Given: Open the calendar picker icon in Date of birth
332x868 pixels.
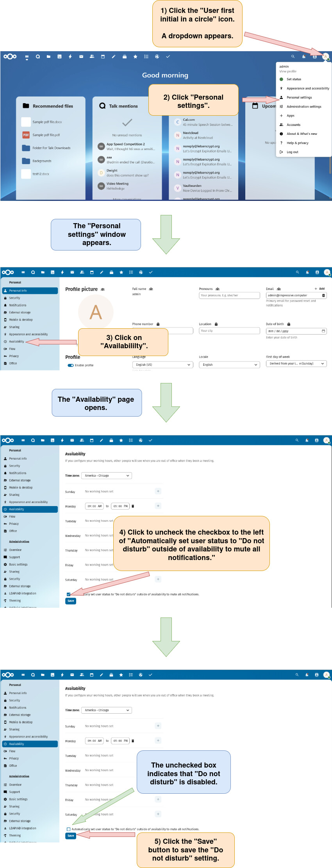Looking at the screenshot, I should (323, 331).
